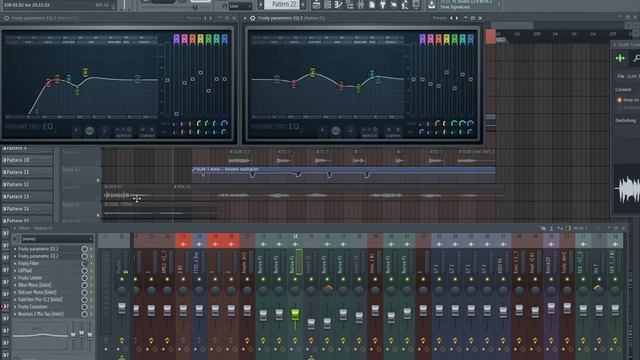Screen dimensions: 640x360
Task: Click the green plus icon in sampler panel
Action: [x=620, y=58]
